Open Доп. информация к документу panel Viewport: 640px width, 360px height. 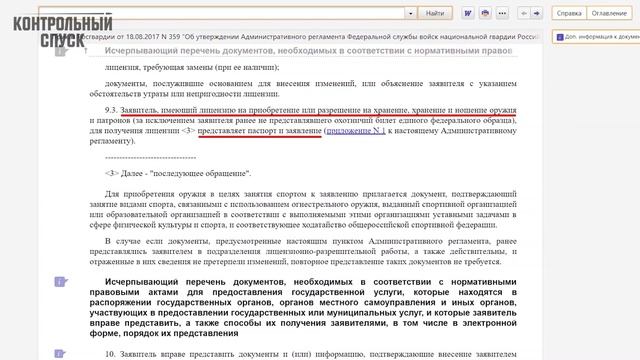click(x=597, y=37)
